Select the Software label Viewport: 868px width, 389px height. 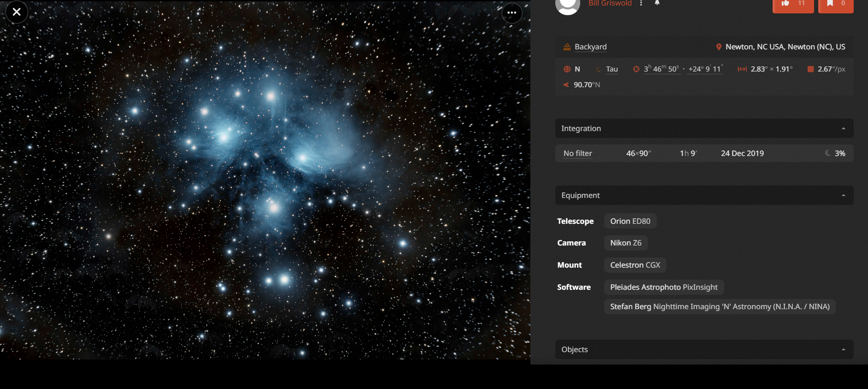[574, 287]
